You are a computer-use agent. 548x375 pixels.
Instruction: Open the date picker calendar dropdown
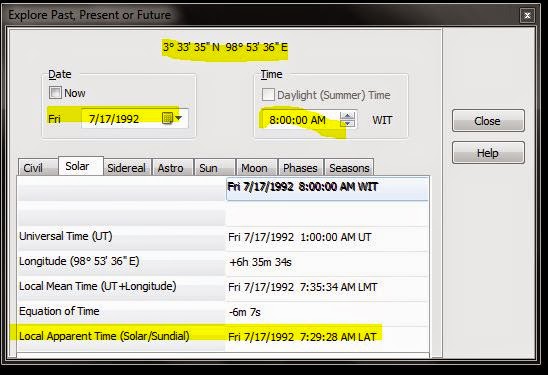pyautogui.click(x=172, y=118)
